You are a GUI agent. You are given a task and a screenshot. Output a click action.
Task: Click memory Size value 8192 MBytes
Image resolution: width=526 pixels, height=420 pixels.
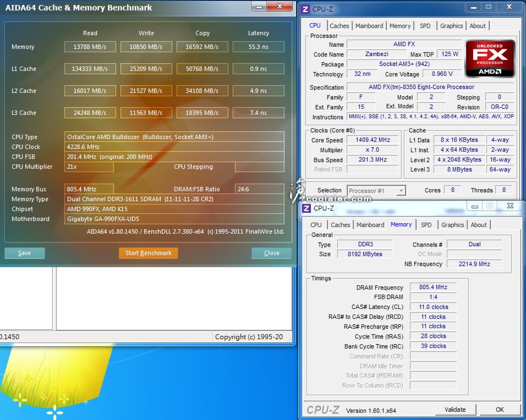365,254
